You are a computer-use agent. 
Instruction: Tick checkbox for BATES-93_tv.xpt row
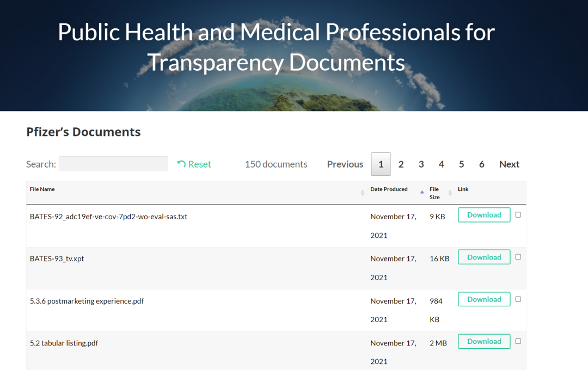[x=518, y=257]
